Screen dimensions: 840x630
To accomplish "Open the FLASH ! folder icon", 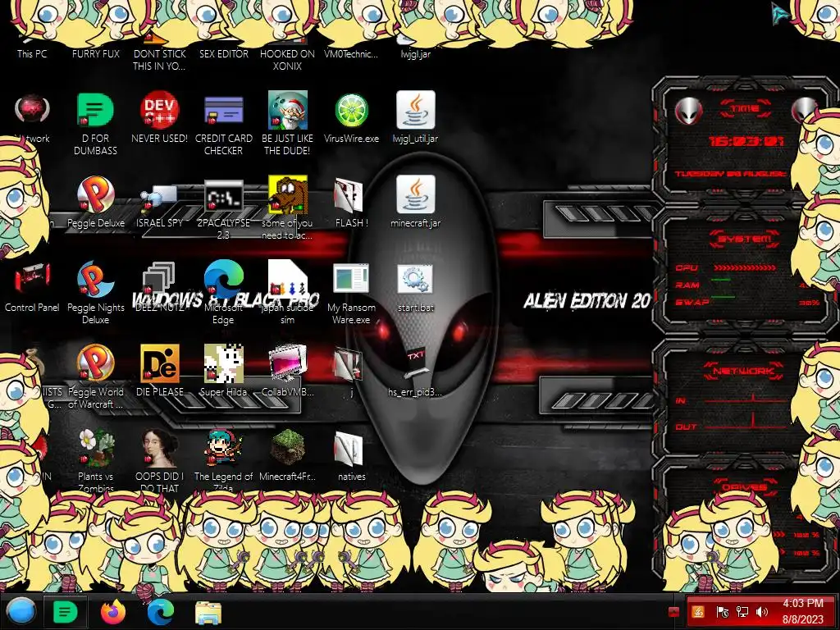I will tap(349, 195).
